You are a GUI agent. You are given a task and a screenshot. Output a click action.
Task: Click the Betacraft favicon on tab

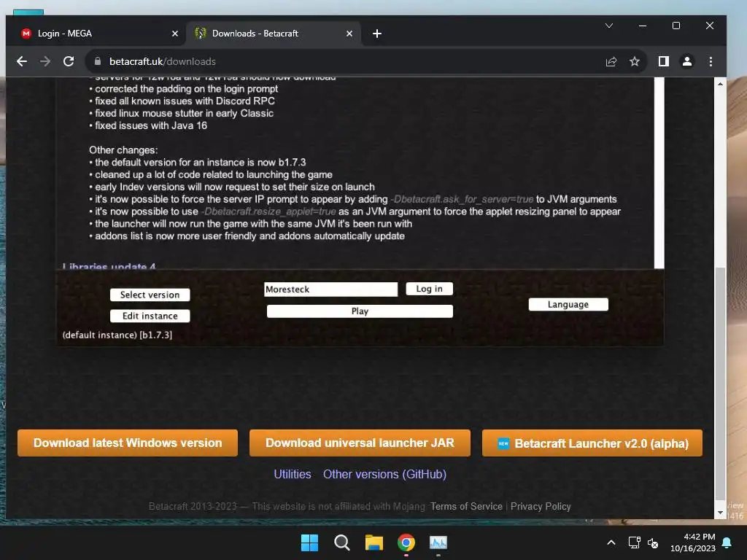201,34
